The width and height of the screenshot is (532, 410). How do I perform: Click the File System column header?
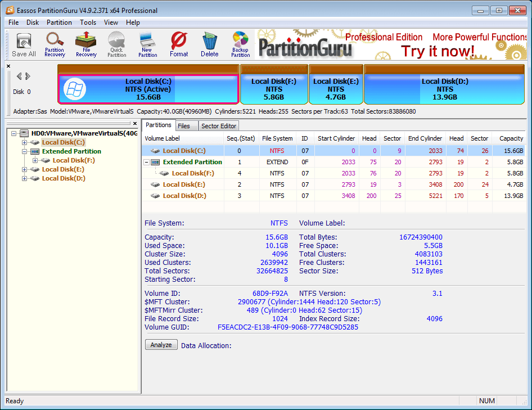point(277,138)
